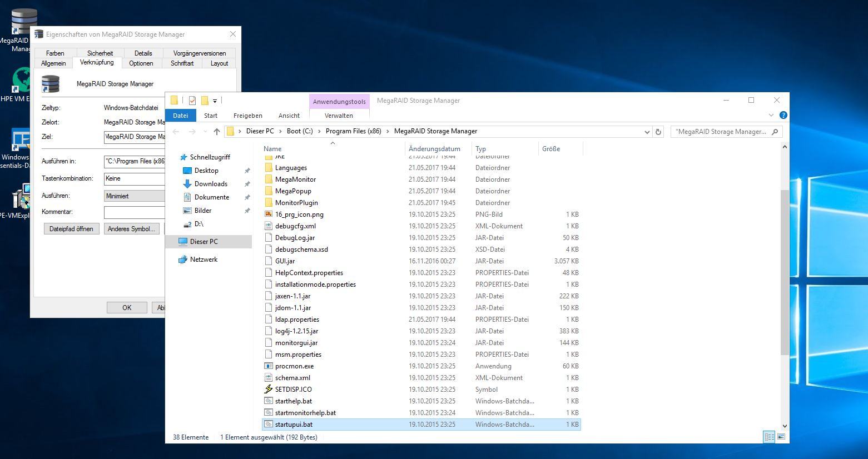Select the Languages folder icon
Image resolution: width=868 pixels, height=459 pixels.
(x=269, y=167)
